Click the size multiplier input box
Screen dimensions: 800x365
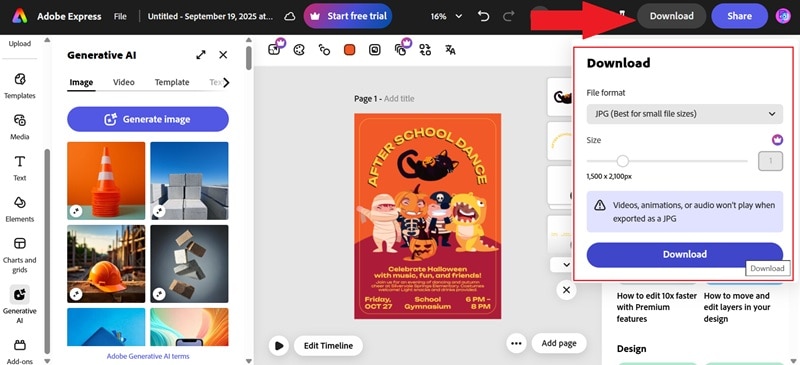(x=770, y=161)
